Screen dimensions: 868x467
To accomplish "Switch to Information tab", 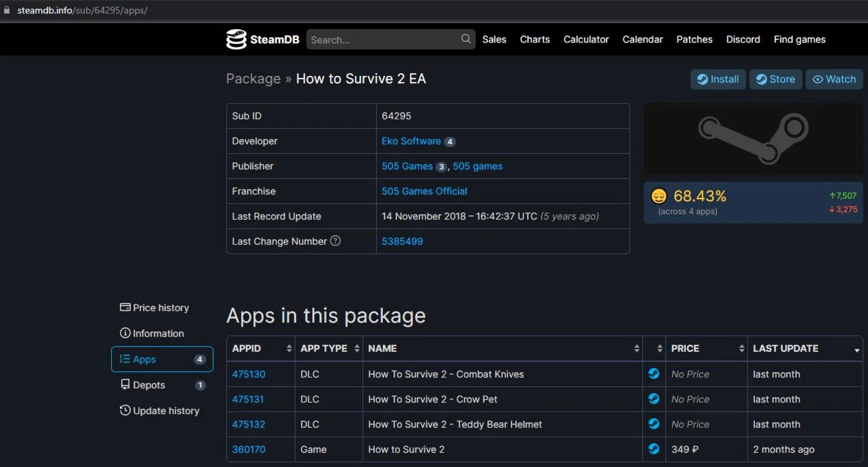I will pyautogui.click(x=162, y=333).
